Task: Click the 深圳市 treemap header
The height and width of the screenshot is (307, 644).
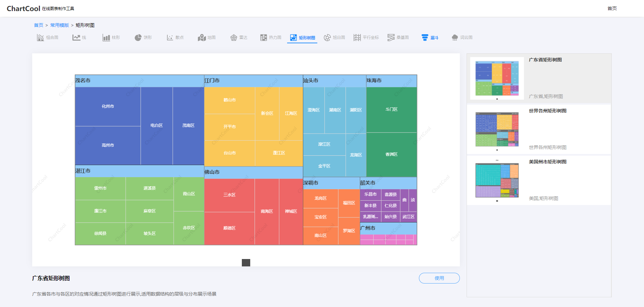Action: click(331, 183)
